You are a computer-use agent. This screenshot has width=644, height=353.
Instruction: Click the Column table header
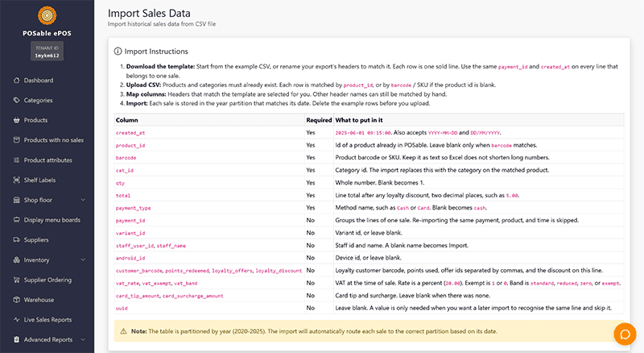coord(127,120)
